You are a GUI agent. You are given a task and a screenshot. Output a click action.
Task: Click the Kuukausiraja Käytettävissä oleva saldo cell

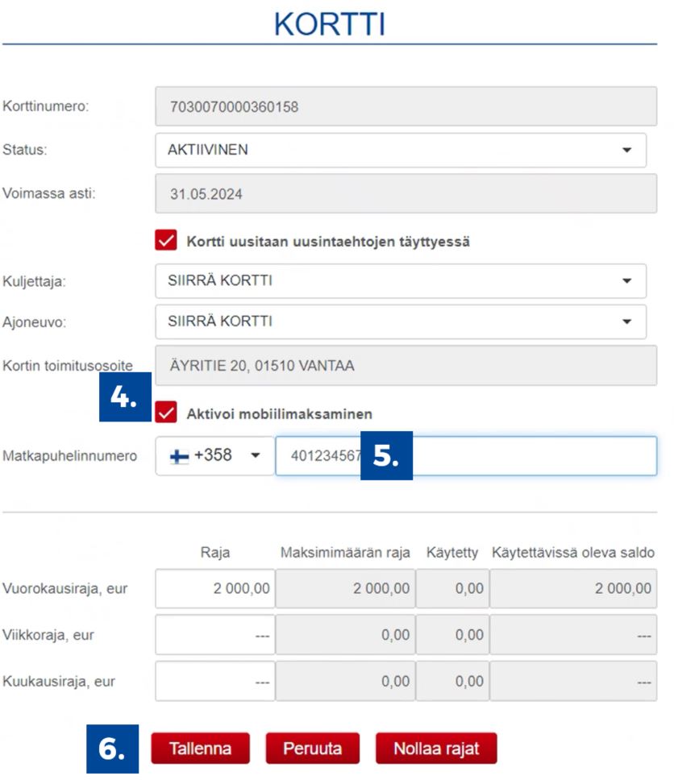[x=573, y=682]
